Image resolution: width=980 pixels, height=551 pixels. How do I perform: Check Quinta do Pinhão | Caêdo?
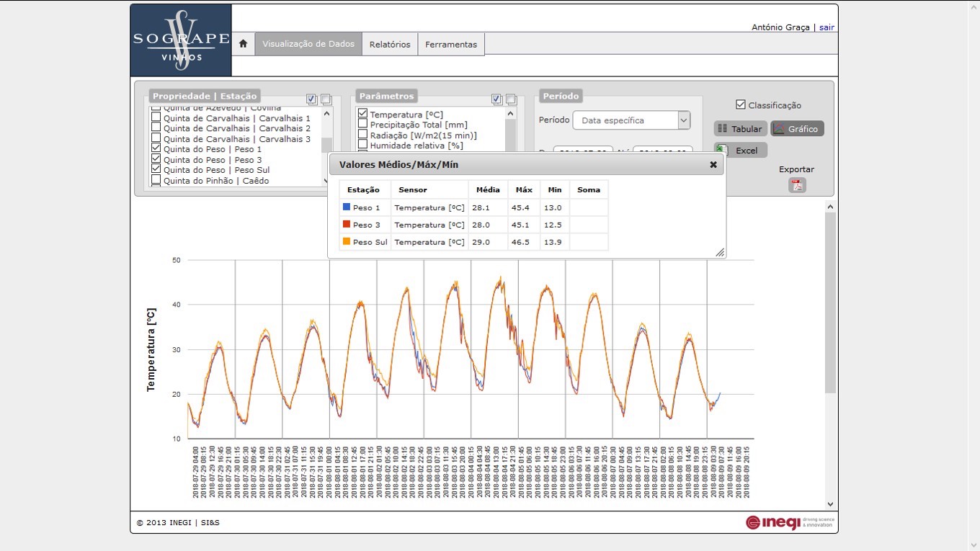click(x=156, y=180)
